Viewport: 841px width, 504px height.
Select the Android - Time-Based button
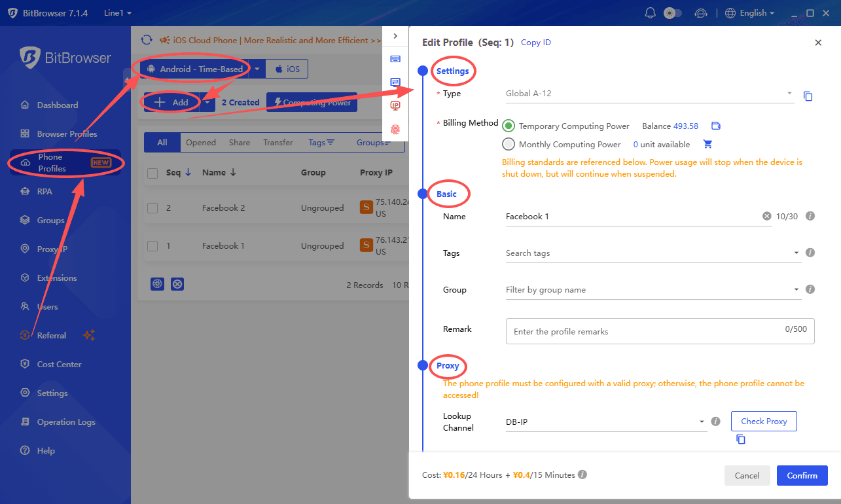pos(195,69)
